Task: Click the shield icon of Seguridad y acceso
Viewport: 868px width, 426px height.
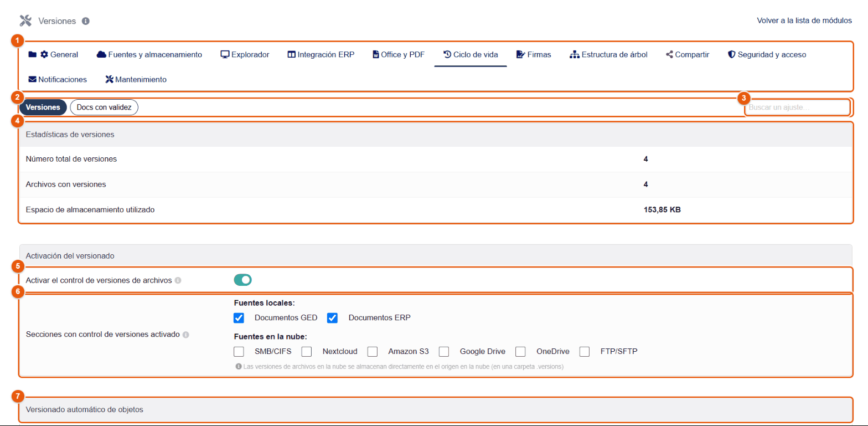Action: pyautogui.click(x=731, y=54)
